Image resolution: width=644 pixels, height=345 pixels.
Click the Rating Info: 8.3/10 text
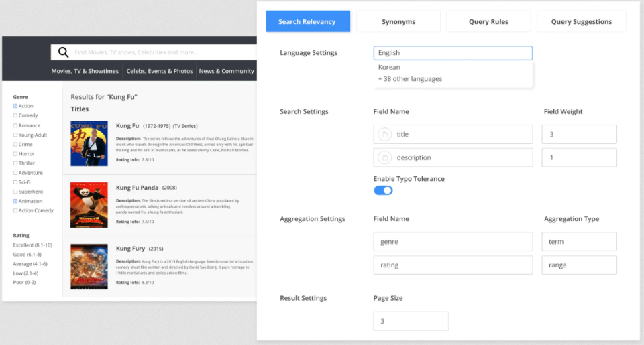click(135, 283)
